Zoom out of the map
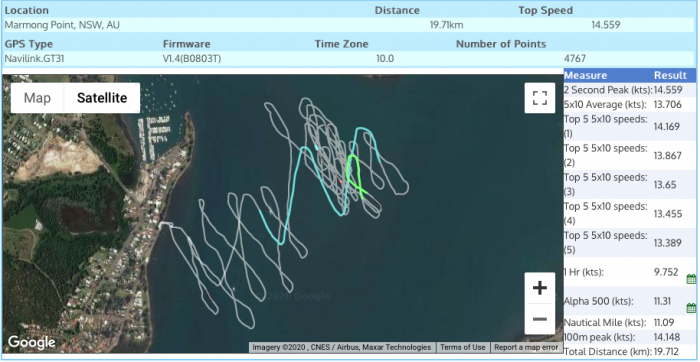Image resolution: width=700 pixels, height=362 pixels. coord(540,319)
